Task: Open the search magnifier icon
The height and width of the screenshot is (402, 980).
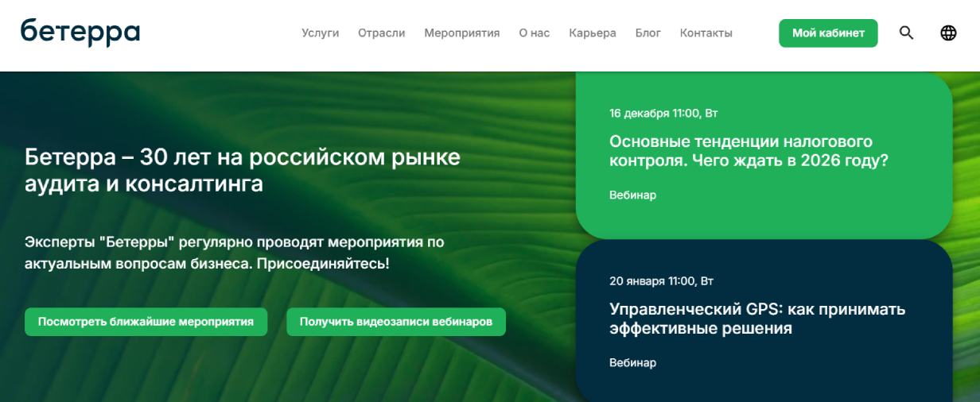Action: [x=906, y=33]
